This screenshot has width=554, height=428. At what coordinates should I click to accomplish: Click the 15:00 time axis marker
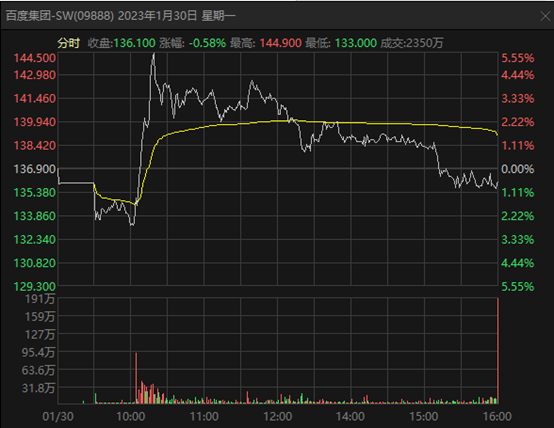point(424,416)
